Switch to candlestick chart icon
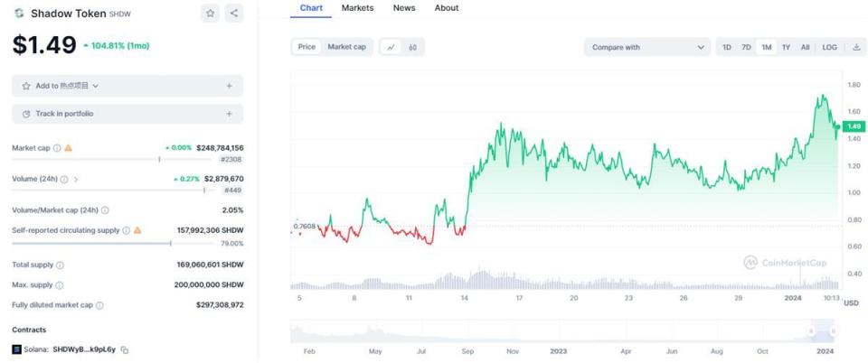This screenshot has height=363, width=868. pos(413,47)
